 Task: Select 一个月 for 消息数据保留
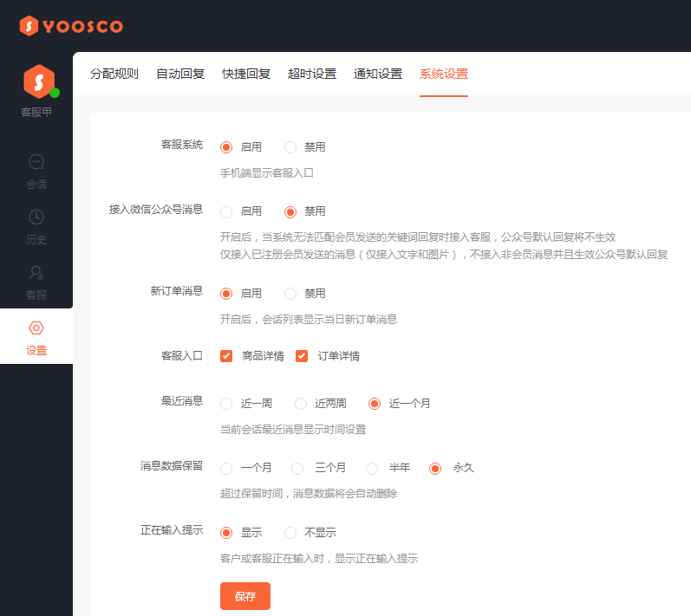[x=226, y=469]
